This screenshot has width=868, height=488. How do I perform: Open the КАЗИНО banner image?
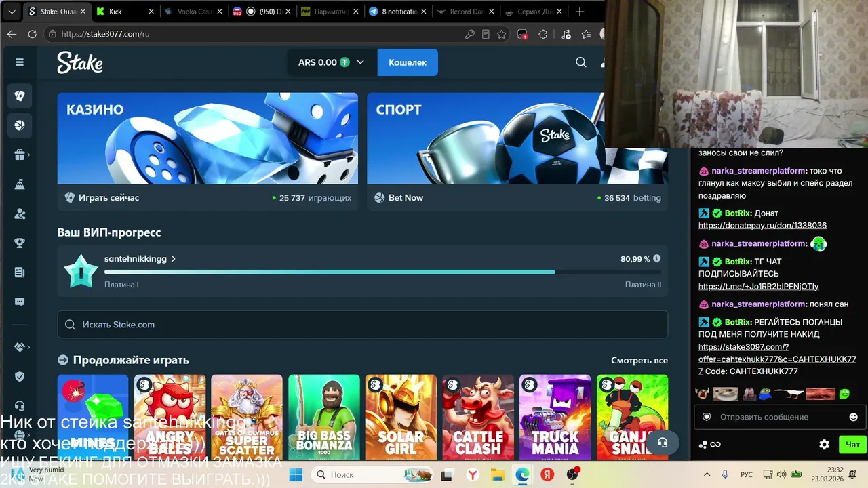208,138
